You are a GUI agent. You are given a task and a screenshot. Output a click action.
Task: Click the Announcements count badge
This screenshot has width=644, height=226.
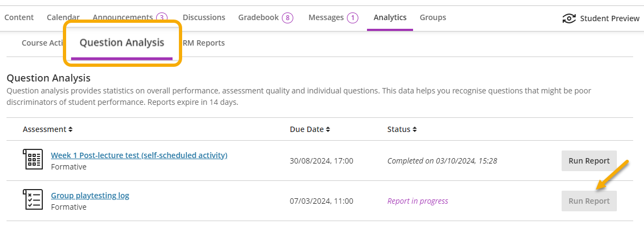click(162, 18)
